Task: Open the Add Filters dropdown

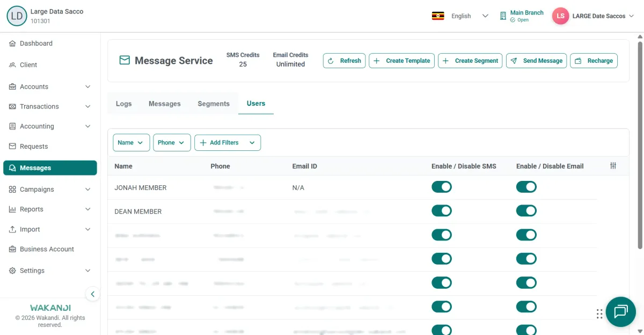Action: pyautogui.click(x=228, y=143)
